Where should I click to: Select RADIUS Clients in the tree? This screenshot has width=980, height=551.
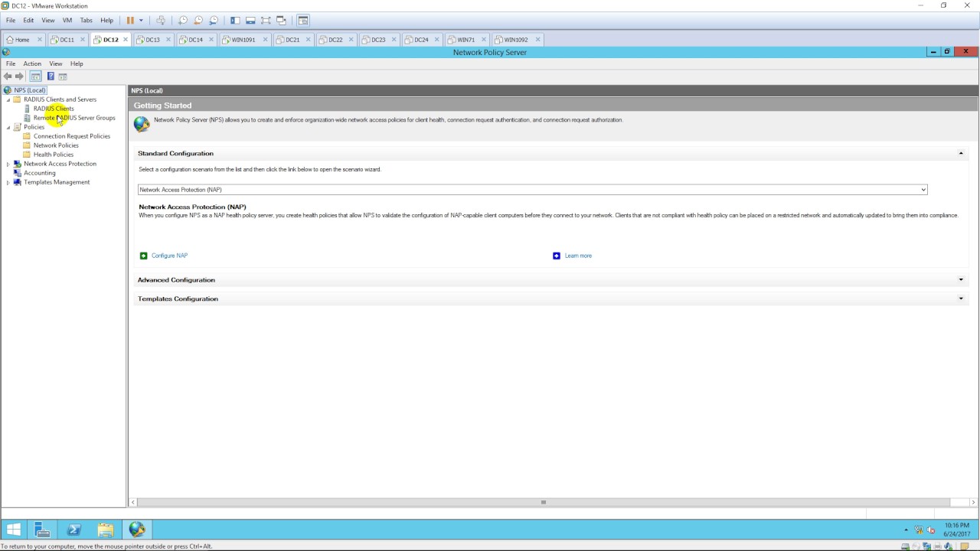pyautogui.click(x=54, y=109)
